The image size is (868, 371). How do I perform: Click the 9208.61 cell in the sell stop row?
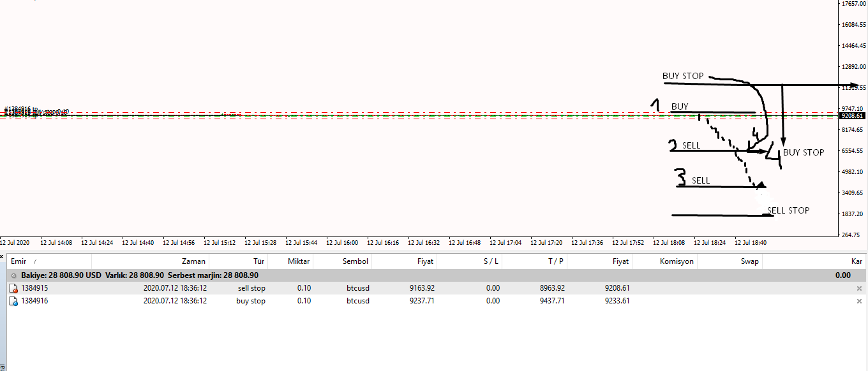[x=617, y=288]
